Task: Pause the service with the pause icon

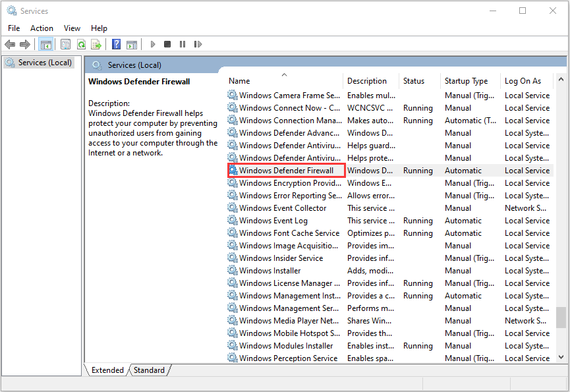Action: (x=183, y=44)
